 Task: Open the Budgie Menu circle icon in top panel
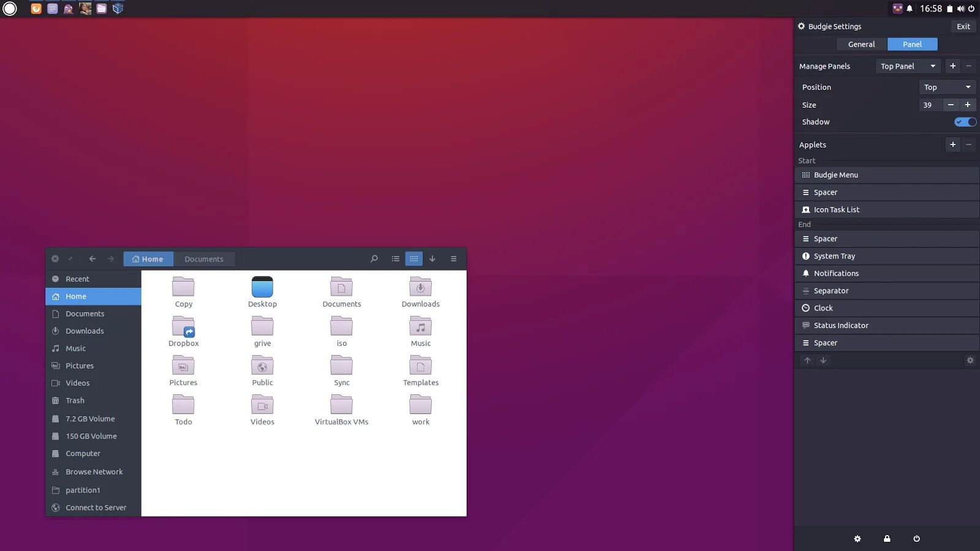[x=9, y=9]
